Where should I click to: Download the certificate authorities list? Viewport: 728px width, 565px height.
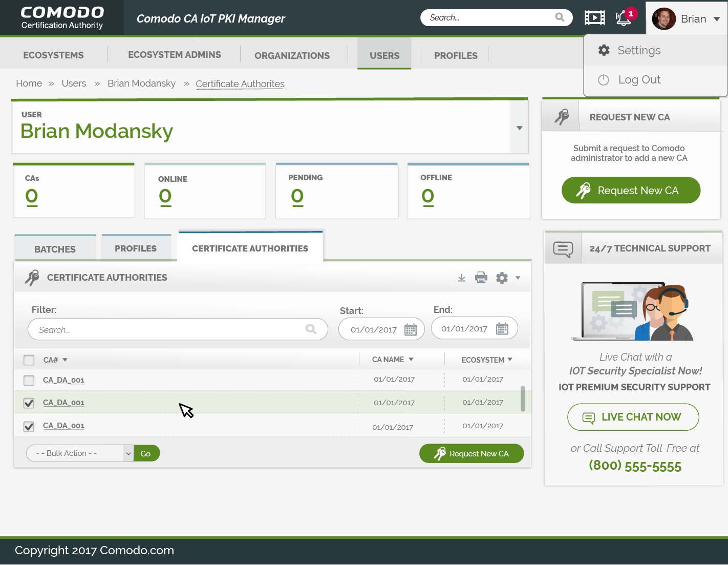point(462,278)
